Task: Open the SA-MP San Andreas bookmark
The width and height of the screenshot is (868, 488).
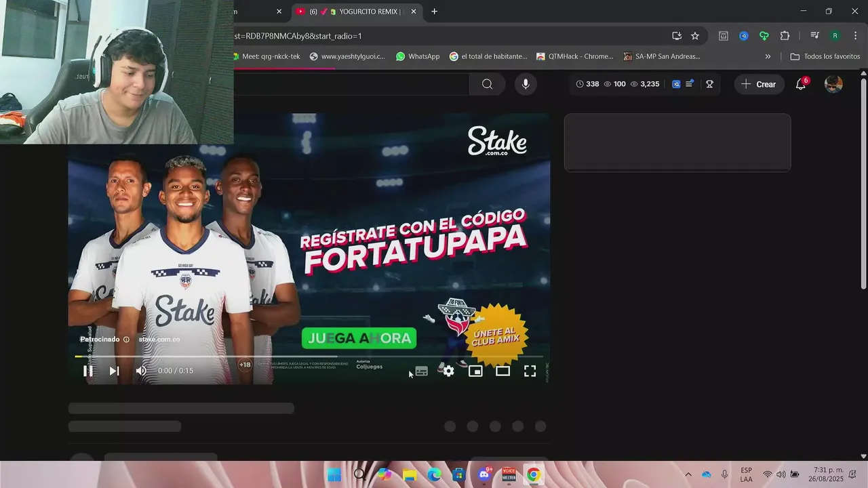Action: (662, 56)
